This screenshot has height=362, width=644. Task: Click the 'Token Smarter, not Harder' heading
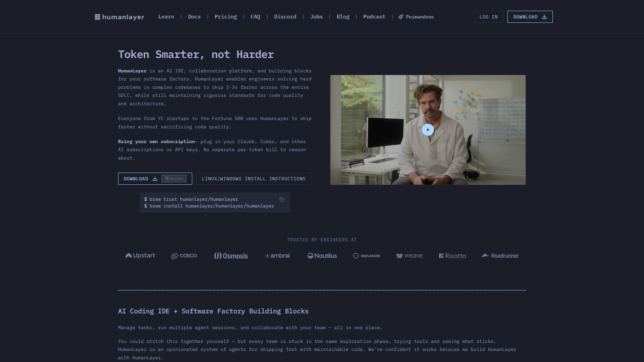point(196,54)
